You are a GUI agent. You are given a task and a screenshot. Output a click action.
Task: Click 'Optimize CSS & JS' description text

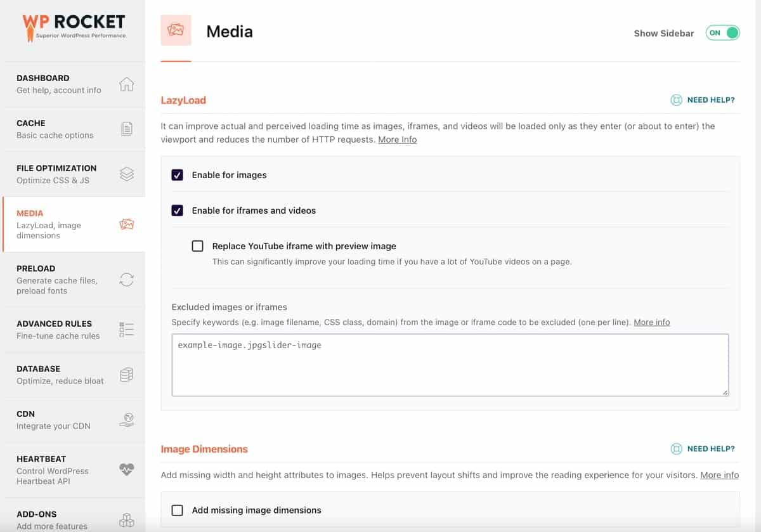53,181
